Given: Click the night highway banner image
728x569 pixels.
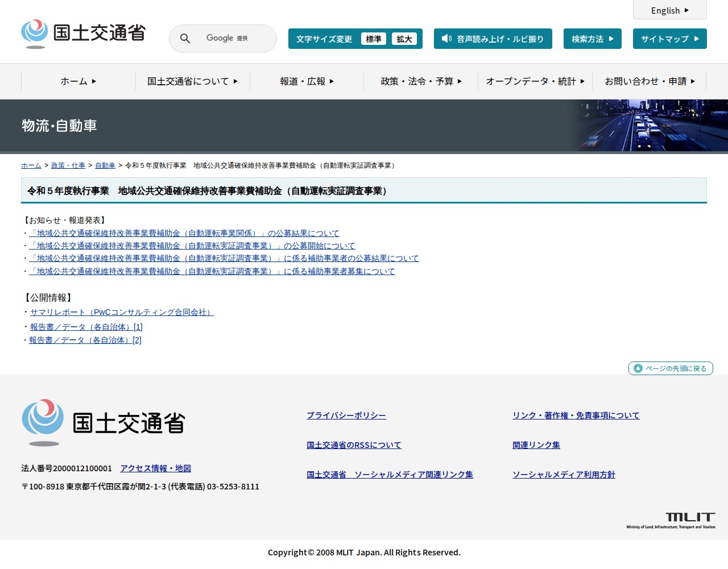Looking at the screenshot, I should (x=648, y=125).
